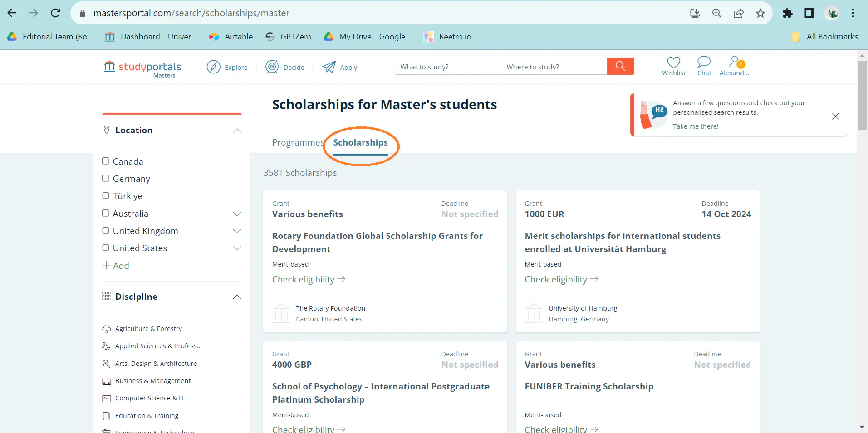
Task: Select the Computer Science & IT discipline icon
Action: tap(106, 398)
